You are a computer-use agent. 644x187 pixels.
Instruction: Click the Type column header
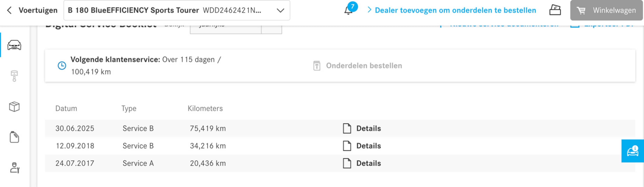click(129, 108)
